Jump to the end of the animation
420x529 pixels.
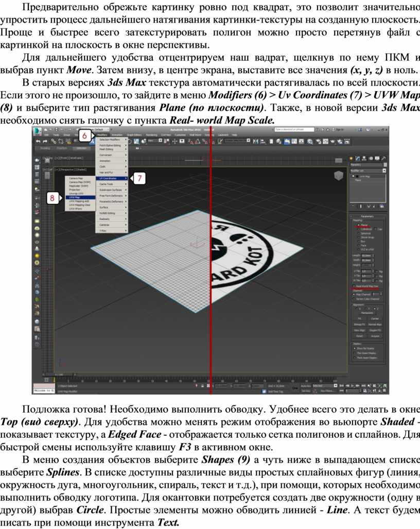pos(364,385)
